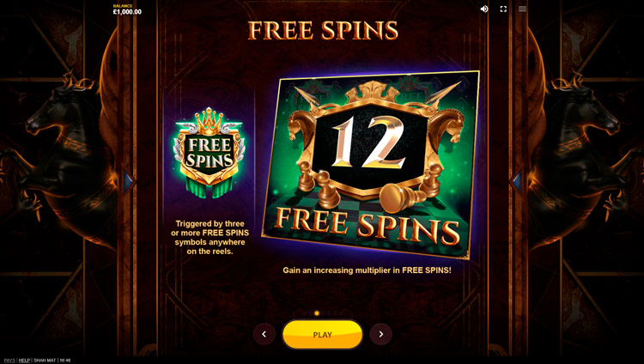Mute the game sound speaker icon
The height and width of the screenshot is (364, 644).
484,9
